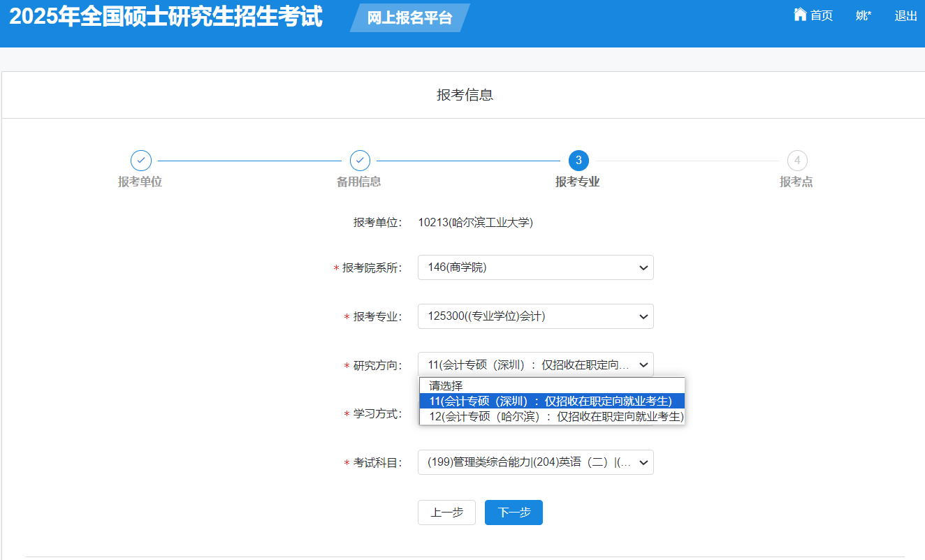This screenshot has width=925, height=560.
Task: Open the 考试科目 dropdown
Action: (535, 462)
